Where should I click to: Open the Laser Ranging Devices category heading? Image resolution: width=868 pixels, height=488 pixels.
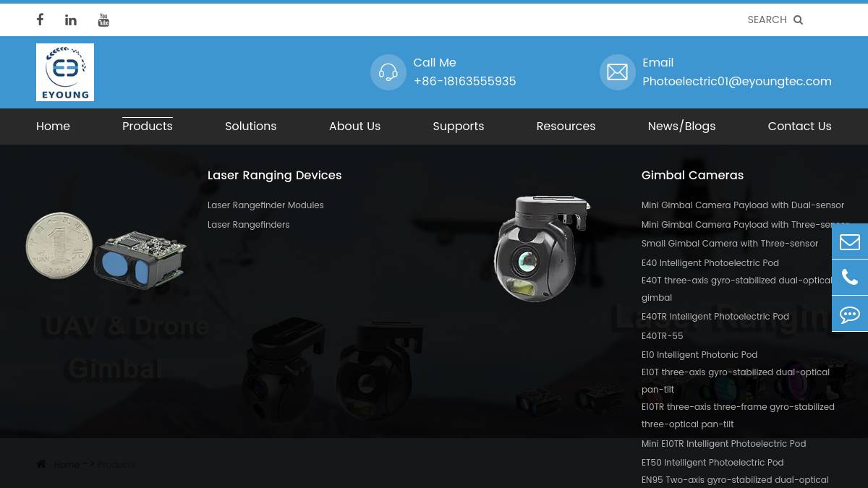[274, 176]
